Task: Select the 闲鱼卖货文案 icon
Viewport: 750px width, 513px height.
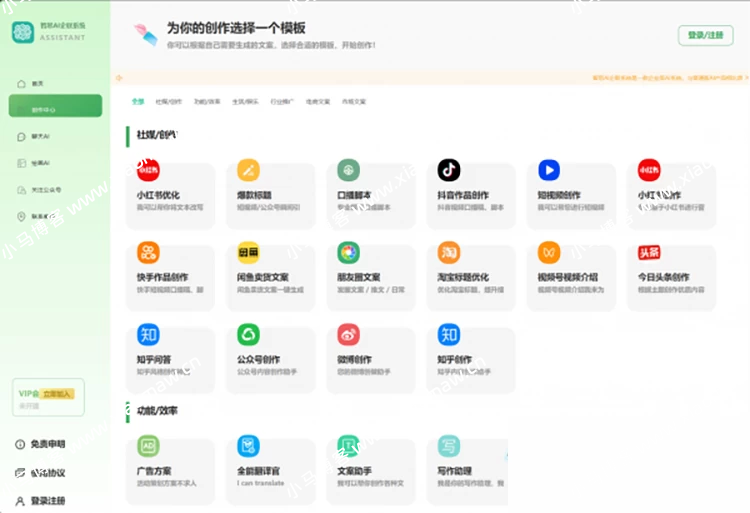Action: click(x=248, y=252)
